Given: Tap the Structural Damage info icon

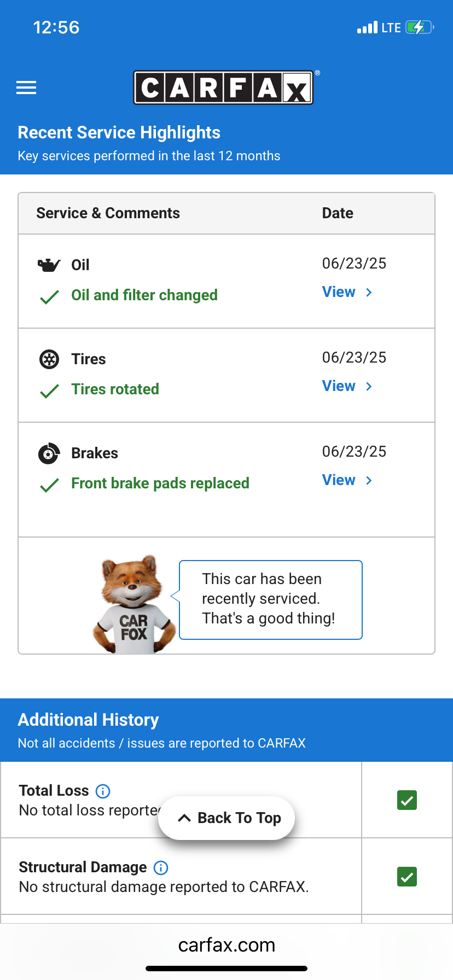Looking at the screenshot, I should [x=161, y=867].
